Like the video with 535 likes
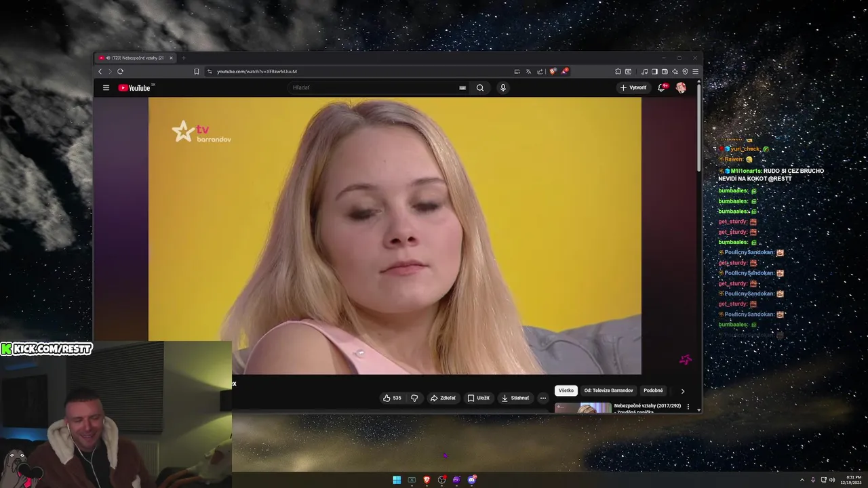Screen dimensions: 868x488 click(x=392, y=398)
